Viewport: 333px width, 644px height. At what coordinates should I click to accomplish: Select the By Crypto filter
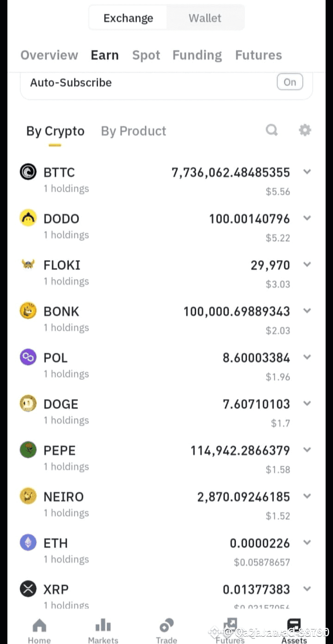coord(55,131)
